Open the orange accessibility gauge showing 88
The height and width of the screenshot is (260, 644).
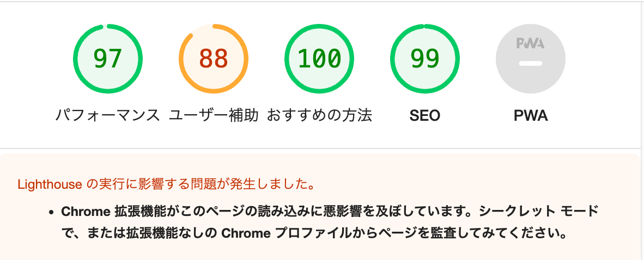click(214, 59)
